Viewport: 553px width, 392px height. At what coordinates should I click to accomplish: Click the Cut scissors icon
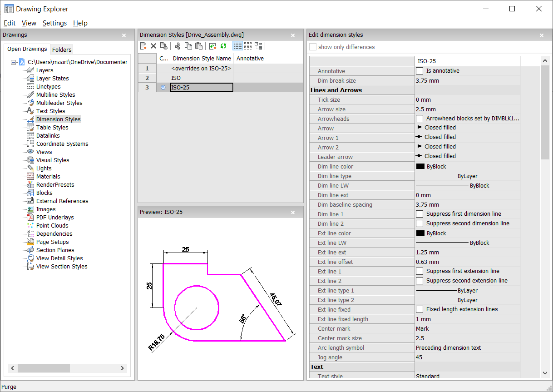178,46
